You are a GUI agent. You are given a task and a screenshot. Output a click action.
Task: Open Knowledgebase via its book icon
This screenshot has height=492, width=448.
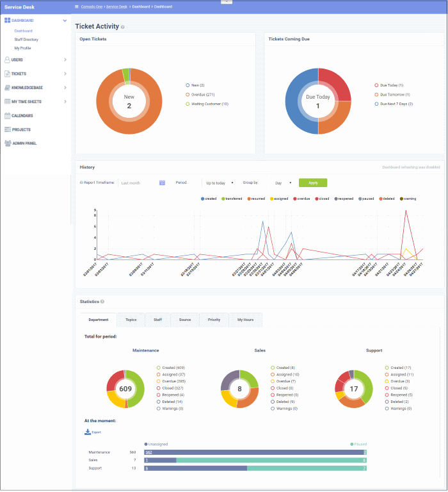(x=7, y=87)
